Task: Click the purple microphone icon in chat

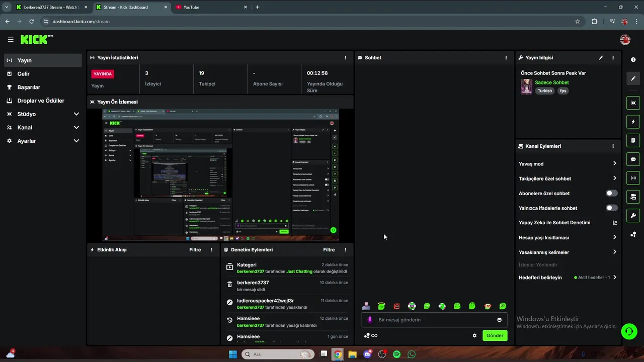Action: [x=370, y=320]
